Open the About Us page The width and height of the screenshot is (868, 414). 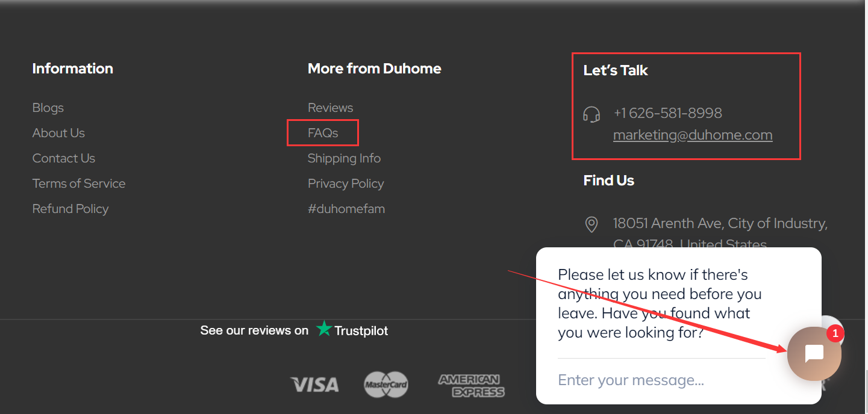pyautogui.click(x=58, y=133)
